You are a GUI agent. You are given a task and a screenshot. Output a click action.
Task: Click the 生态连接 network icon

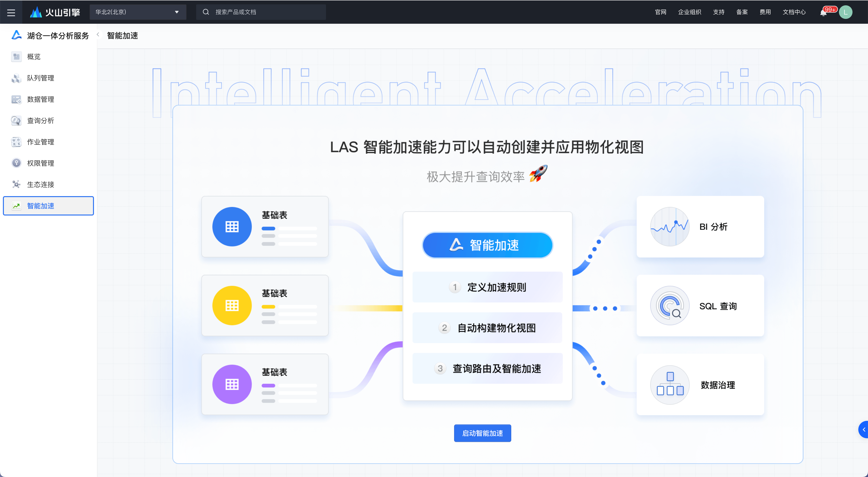point(16,184)
